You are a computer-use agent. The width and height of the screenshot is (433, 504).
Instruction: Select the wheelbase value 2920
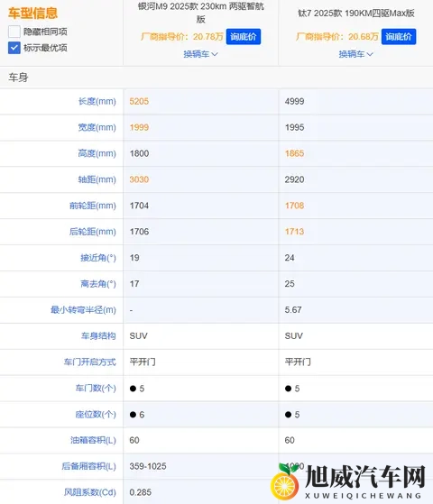pyautogui.click(x=294, y=179)
